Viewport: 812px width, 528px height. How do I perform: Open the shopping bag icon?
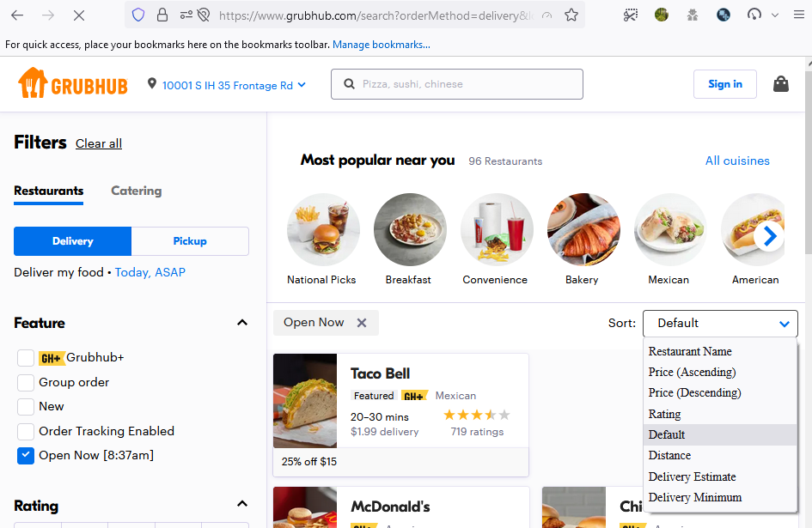point(780,83)
